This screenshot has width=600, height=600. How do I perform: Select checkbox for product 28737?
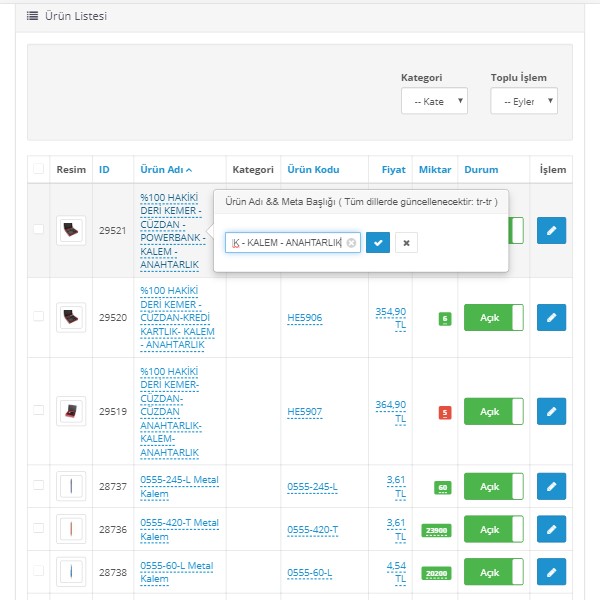38,486
